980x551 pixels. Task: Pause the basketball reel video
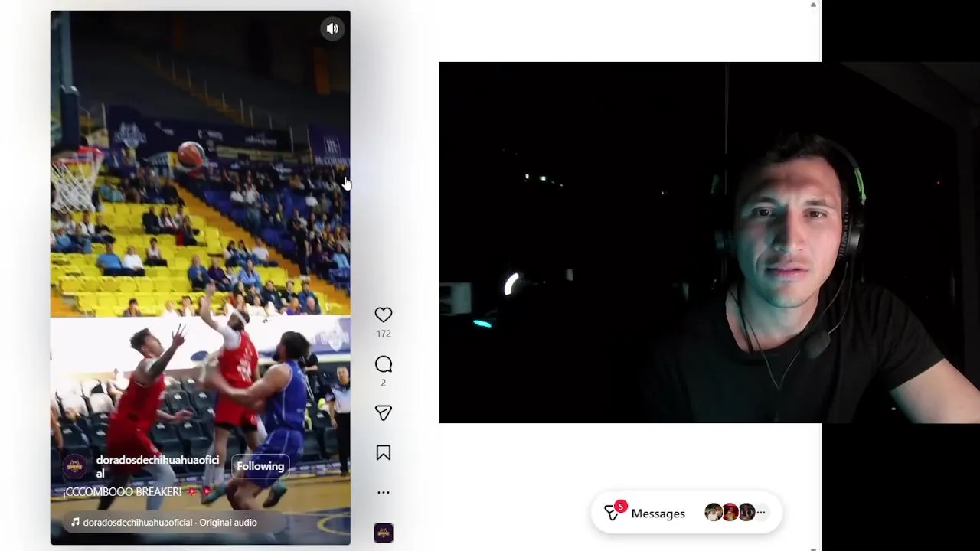click(x=201, y=277)
